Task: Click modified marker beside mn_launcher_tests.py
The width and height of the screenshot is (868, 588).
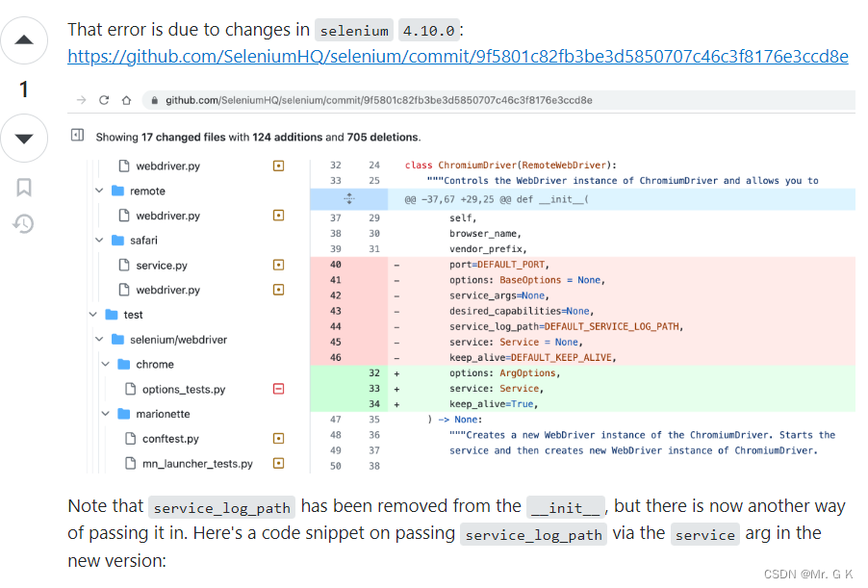Action: tap(278, 463)
